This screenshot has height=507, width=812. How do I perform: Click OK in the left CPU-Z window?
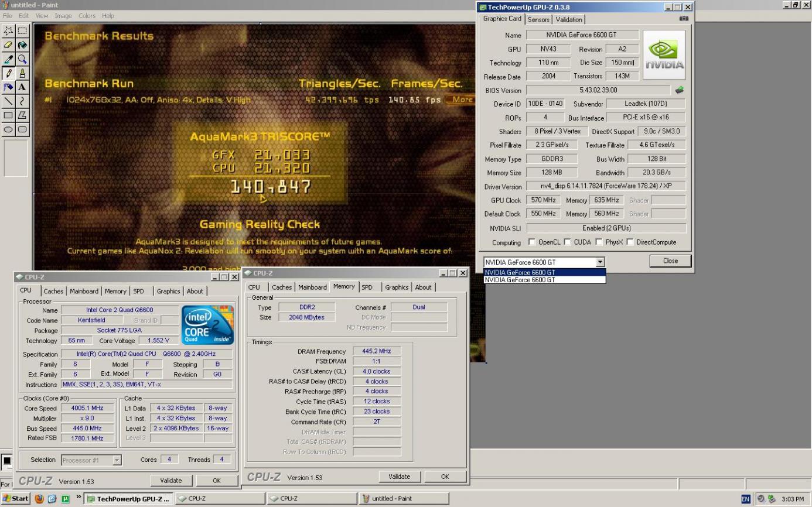click(x=216, y=481)
